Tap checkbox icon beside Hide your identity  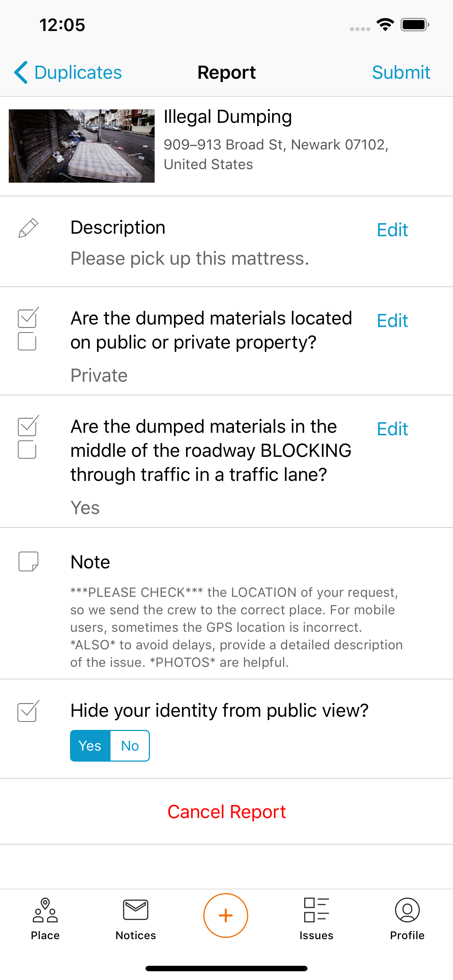tap(28, 711)
